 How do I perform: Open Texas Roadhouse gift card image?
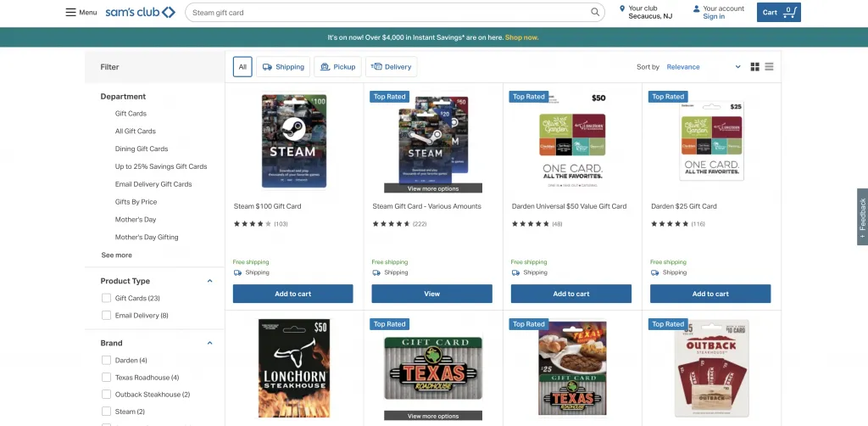[433, 368]
